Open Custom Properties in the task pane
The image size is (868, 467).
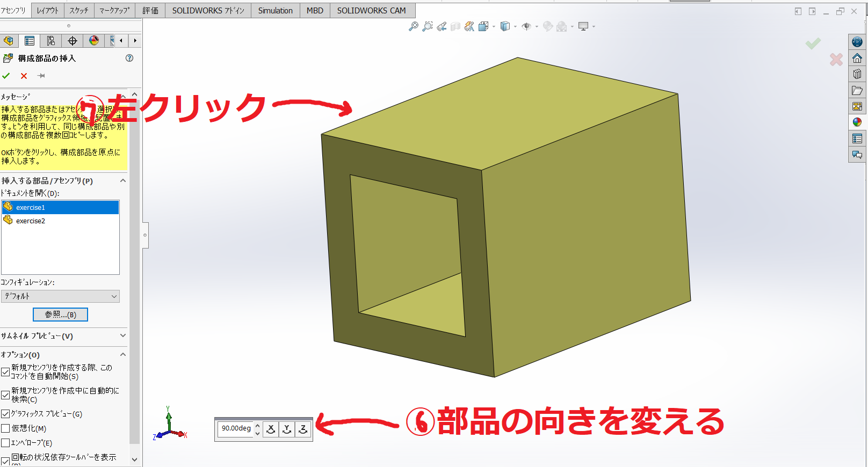(x=857, y=138)
